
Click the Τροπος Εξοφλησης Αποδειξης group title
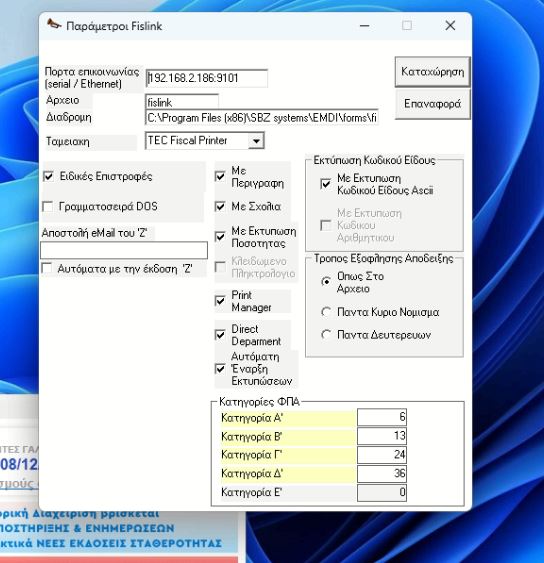383,259
